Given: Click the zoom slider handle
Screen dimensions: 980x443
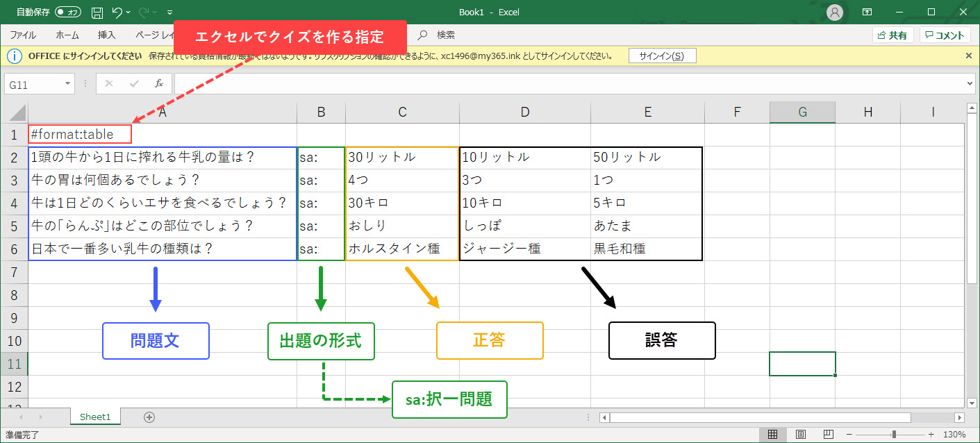Looking at the screenshot, I should 893,435.
